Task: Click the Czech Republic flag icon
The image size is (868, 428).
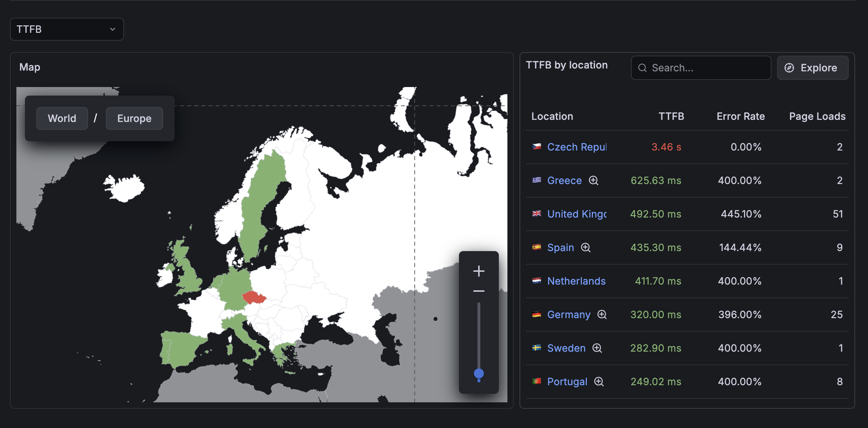Action: click(x=537, y=147)
